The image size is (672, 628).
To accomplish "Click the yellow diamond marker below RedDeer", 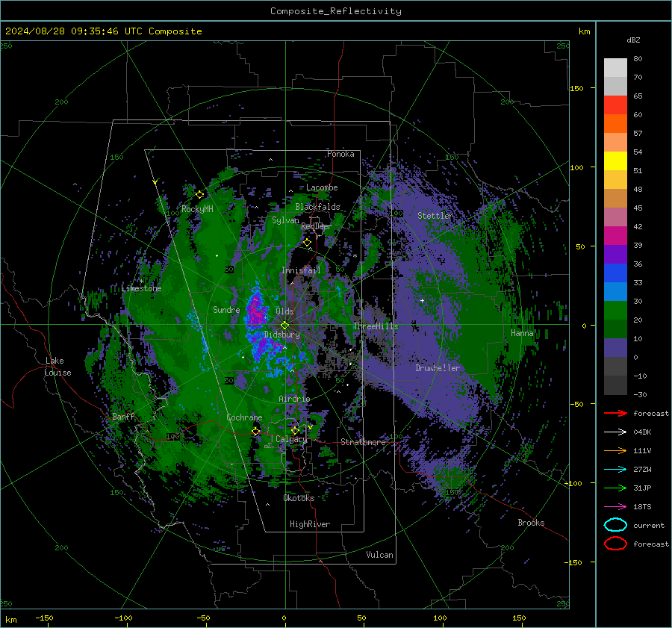I will pyautogui.click(x=308, y=243).
